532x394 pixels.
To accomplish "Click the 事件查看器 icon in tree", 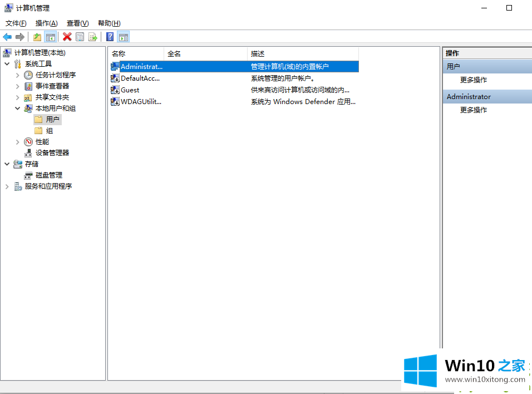I will click(x=28, y=86).
